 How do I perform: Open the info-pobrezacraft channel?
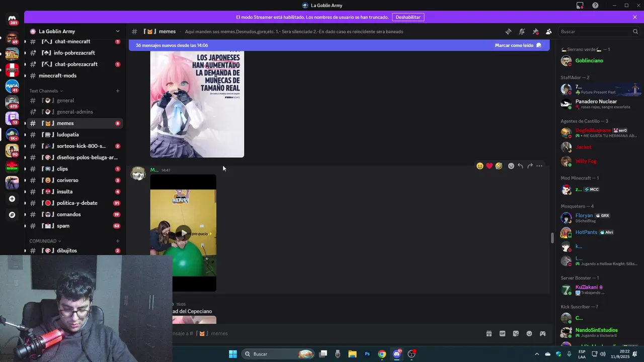(74, 53)
